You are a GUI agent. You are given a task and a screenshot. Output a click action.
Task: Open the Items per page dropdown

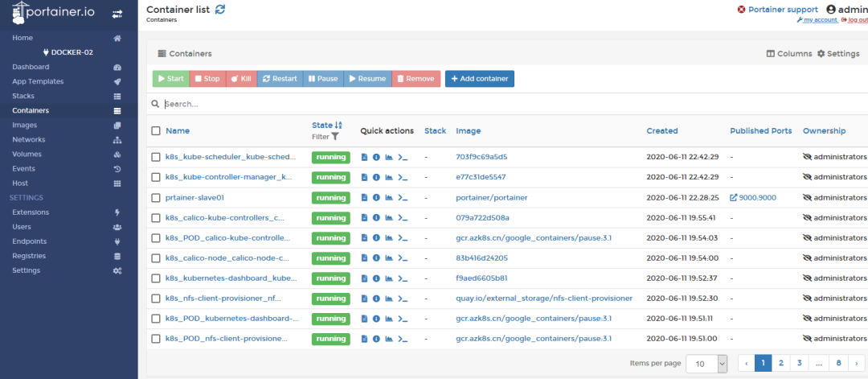click(x=706, y=364)
